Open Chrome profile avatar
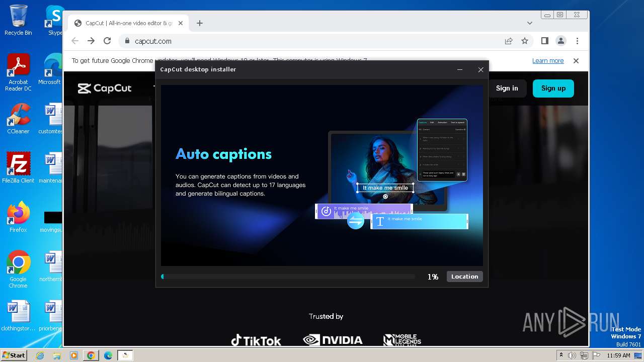The width and height of the screenshot is (644, 362). 560,41
